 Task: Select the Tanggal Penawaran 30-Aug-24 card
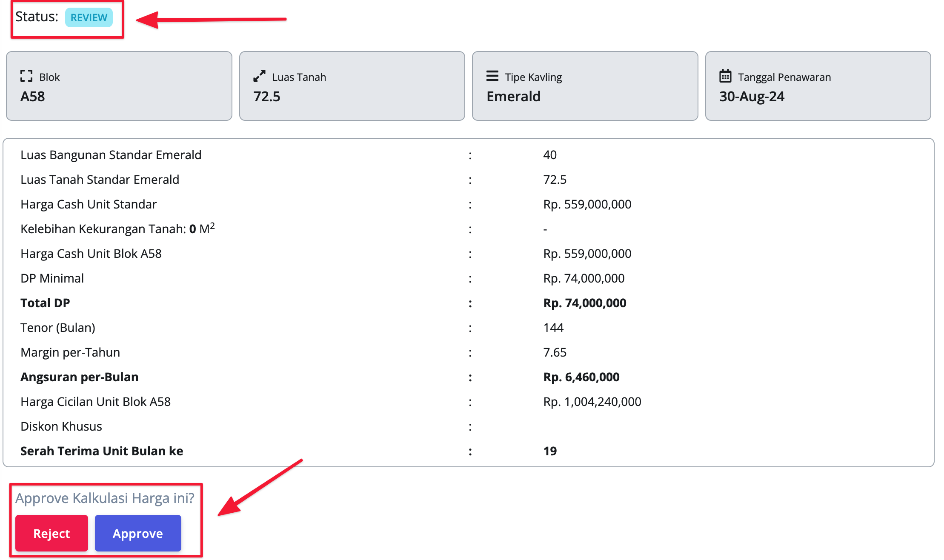(x=818, y=86)
